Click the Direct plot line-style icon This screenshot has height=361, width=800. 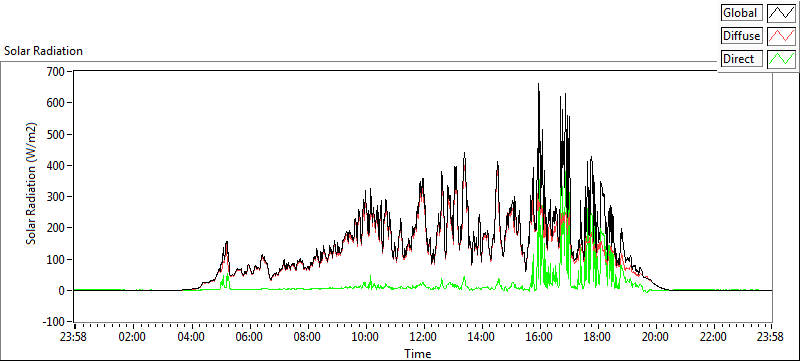[782, 59]
